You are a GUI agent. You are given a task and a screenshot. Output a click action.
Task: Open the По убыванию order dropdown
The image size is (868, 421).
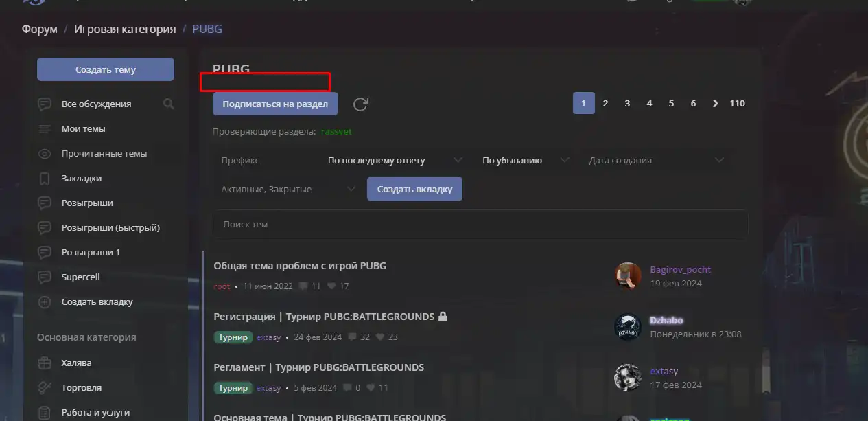tap(526, 160)
